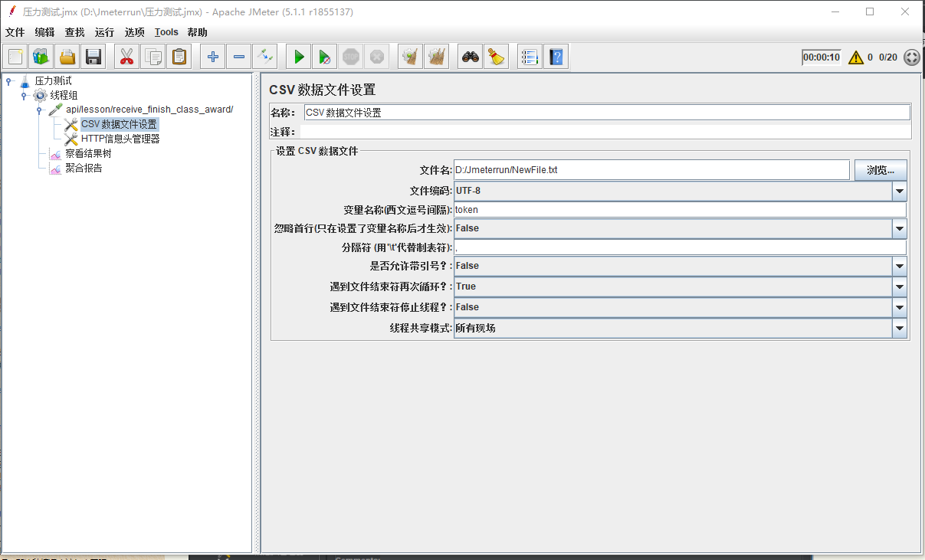Screen dimensions: 925x560
Task: Open the 编辑 menu
Action: (x=45, y=32)
